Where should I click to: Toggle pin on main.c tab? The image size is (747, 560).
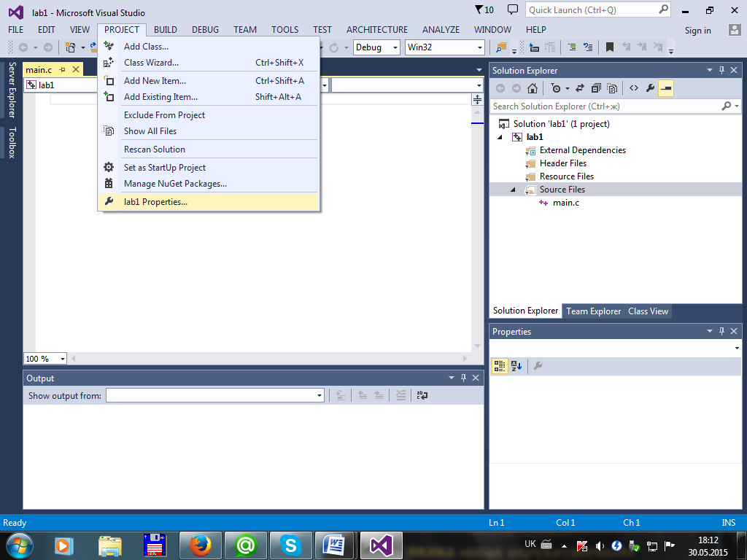[62, 69]
